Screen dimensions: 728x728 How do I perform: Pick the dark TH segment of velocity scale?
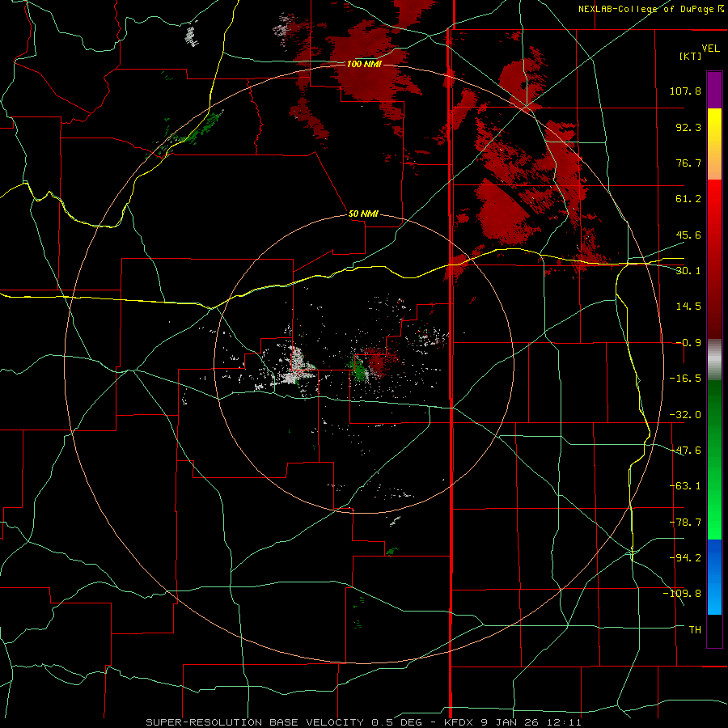[x=714, y=630]
